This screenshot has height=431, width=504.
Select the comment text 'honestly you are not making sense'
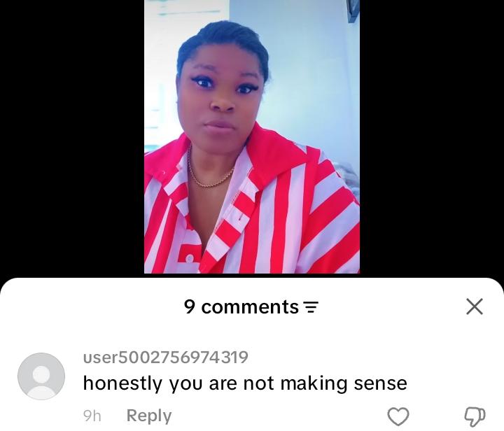click(x=245, y=383)
